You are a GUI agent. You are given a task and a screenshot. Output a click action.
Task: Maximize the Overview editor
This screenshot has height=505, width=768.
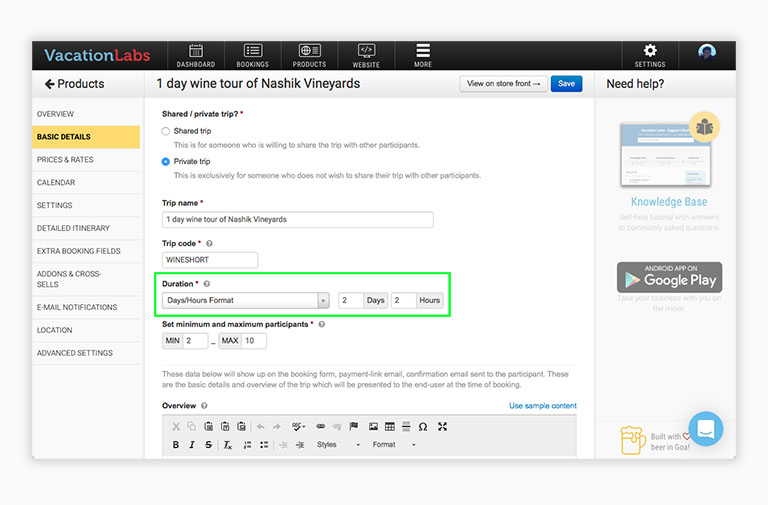coord(442,426)
